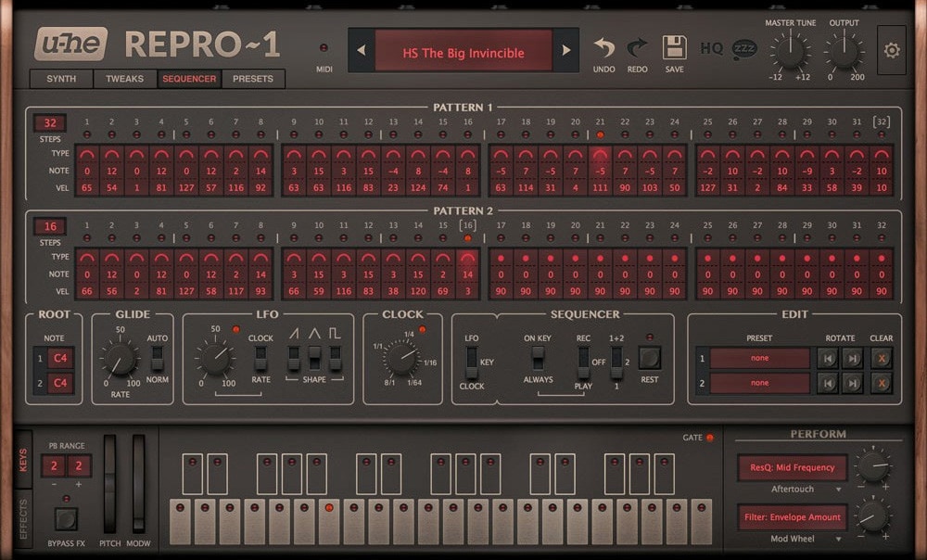Change the step 16 type icon in Pattern 2

467,257
